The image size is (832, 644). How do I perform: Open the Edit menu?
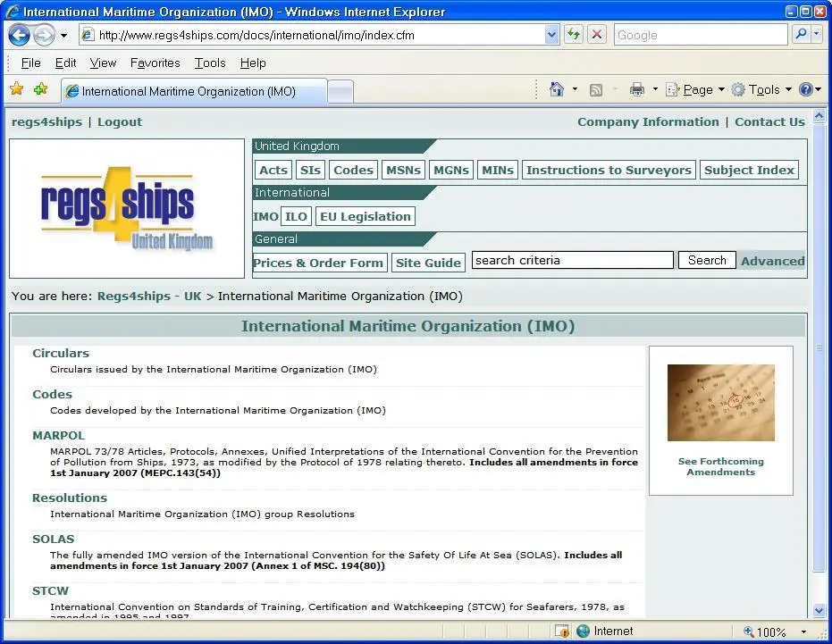click(x=65, y=63)
